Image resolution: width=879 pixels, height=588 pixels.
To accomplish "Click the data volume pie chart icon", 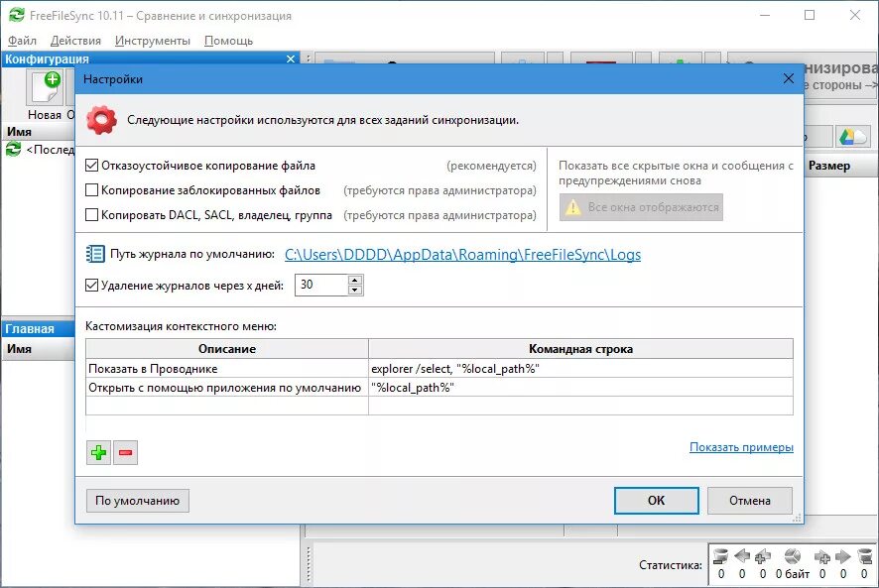I will 793,556.
